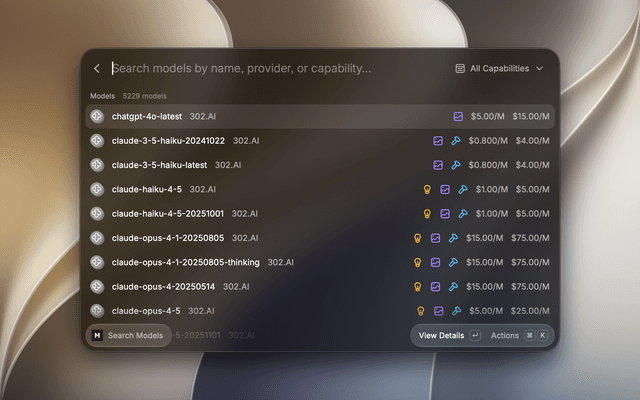Click the vision image icon on chatgpt-4o-latest
Image resolution: width=640 pixels, height=400 pixels.
coord(458,116)
